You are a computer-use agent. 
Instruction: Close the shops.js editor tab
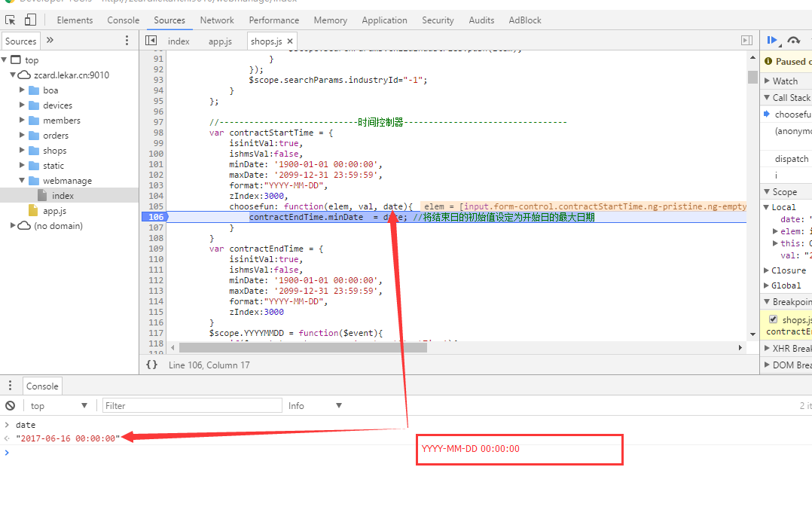point(290,41)
